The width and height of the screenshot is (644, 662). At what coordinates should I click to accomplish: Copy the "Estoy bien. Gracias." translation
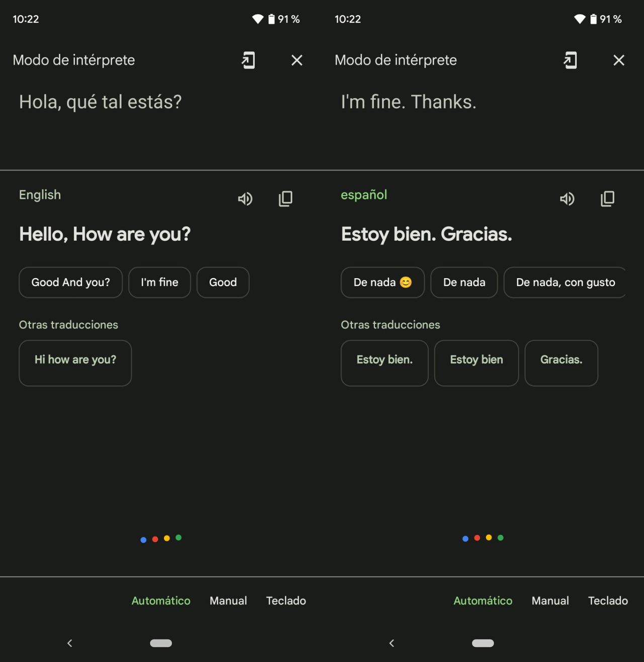607,199
